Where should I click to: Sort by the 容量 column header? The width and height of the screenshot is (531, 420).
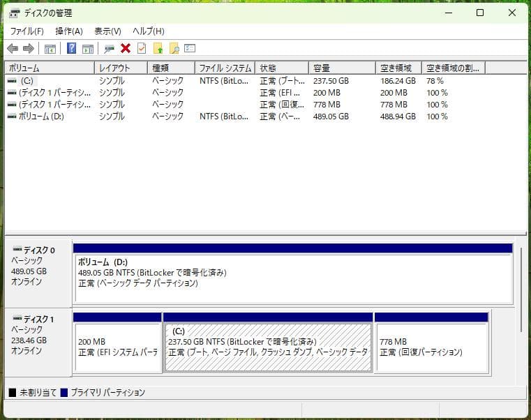[342, 68]
